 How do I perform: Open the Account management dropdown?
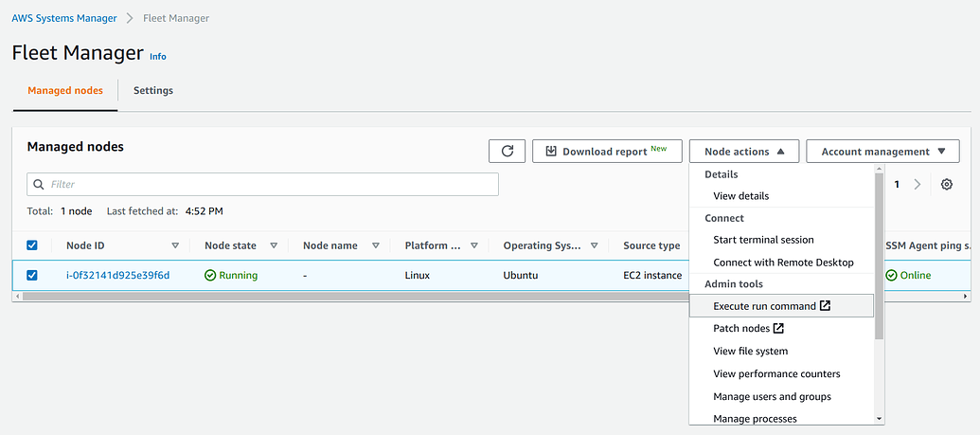[x=883, y=151]
